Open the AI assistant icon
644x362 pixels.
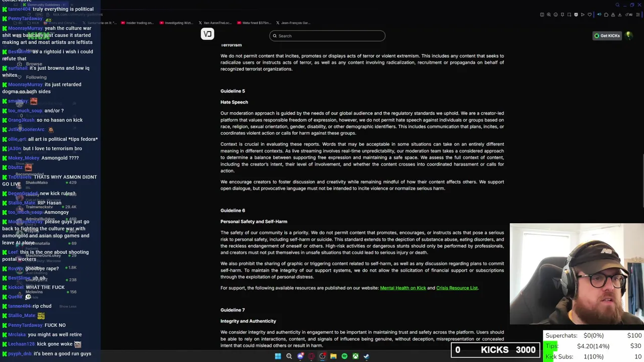point(629,15)
